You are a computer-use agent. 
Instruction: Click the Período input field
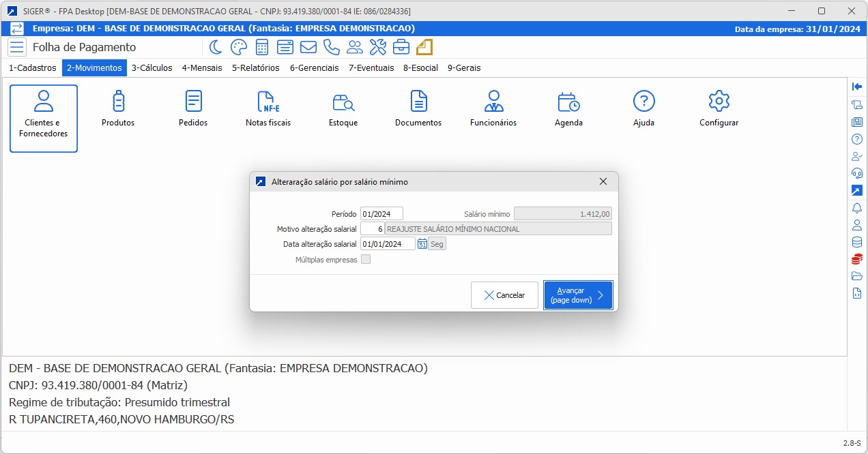(x=381, y=213)
